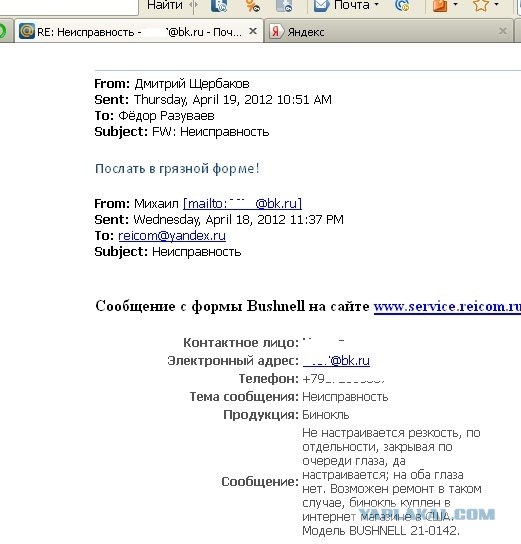Image resolution: width=521 pixels, height=544 pixels.
Task: Click the star bookmarks icon
Action: tap(481, 5)
